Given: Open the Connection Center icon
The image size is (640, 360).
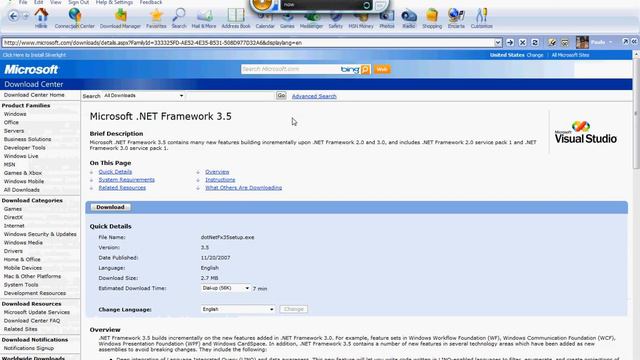Looking at the screenshot, I should click(x=75, y=18).
